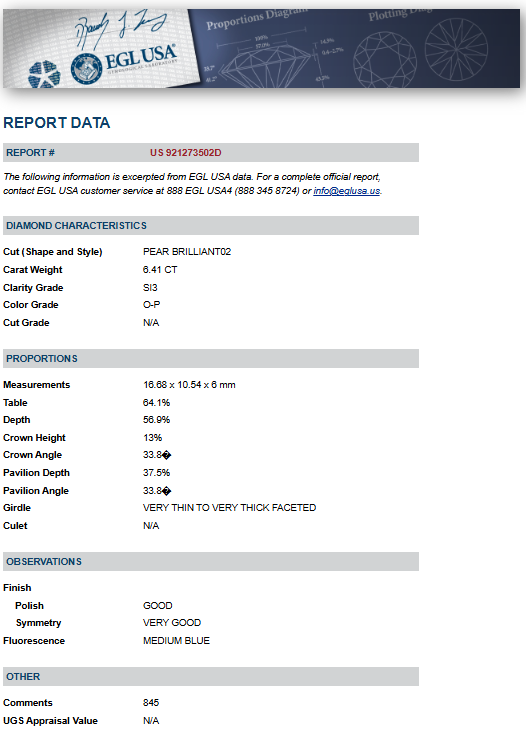Click the OTHER section header
This screenshot has width=526, height=735.
point(211,676)
